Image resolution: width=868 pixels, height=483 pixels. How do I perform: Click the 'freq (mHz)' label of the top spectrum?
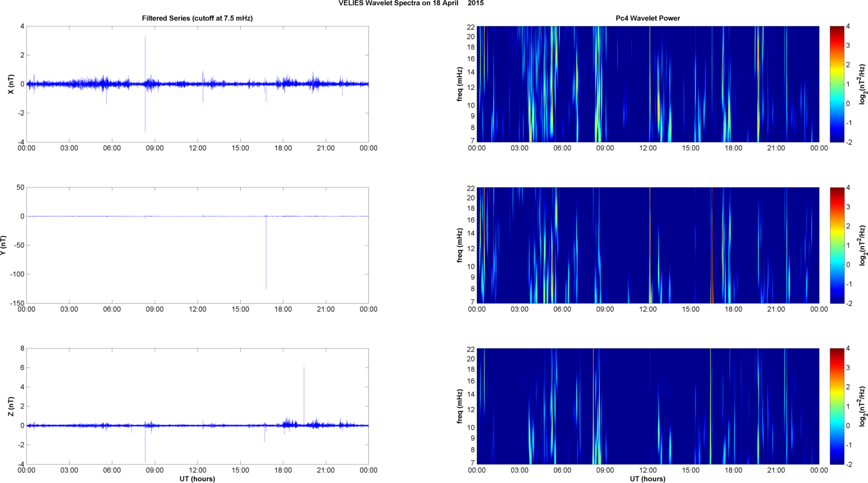pyautogui.click(x=459, y=84)
